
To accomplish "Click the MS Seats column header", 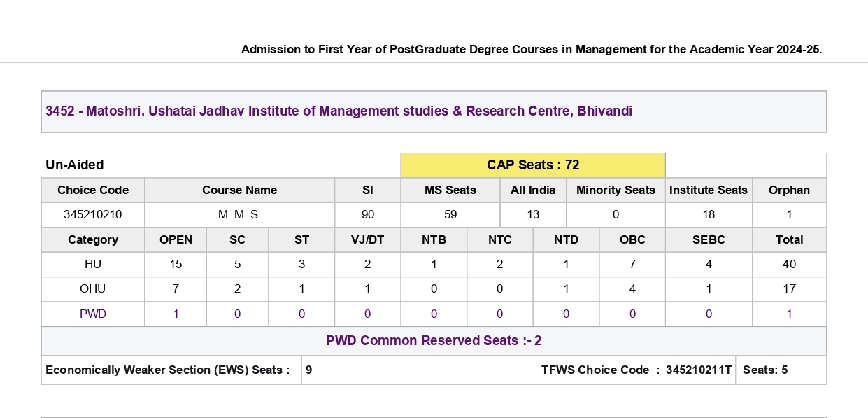I will tap(450, 190).
